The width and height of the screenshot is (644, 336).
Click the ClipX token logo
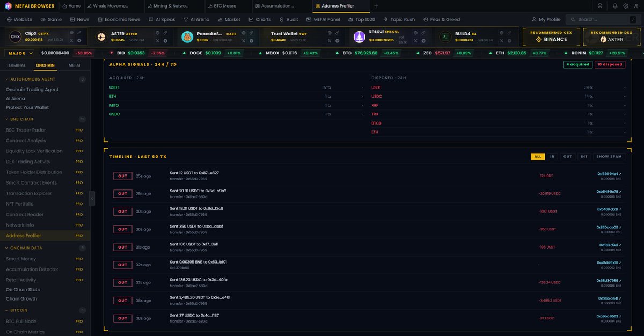16,36
